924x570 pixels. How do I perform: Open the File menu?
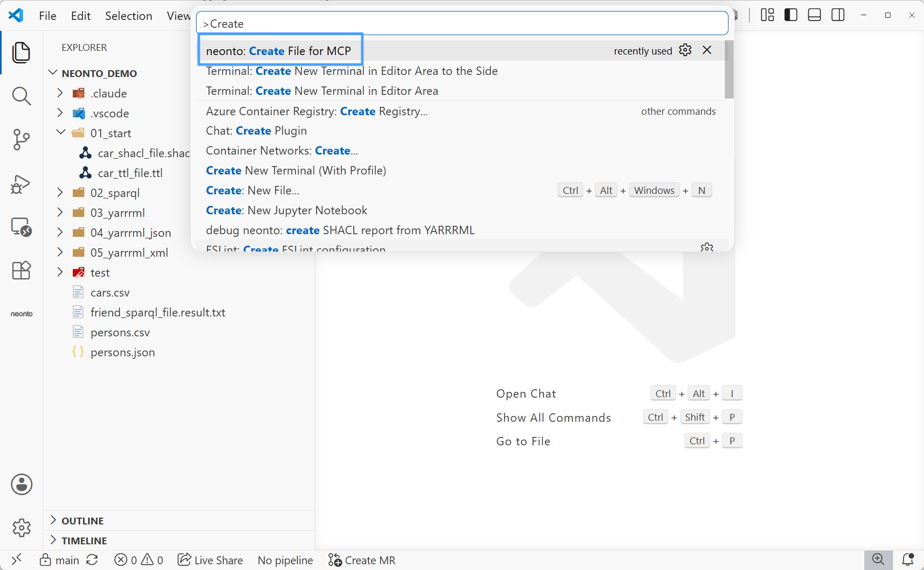[x=48, y=16]
